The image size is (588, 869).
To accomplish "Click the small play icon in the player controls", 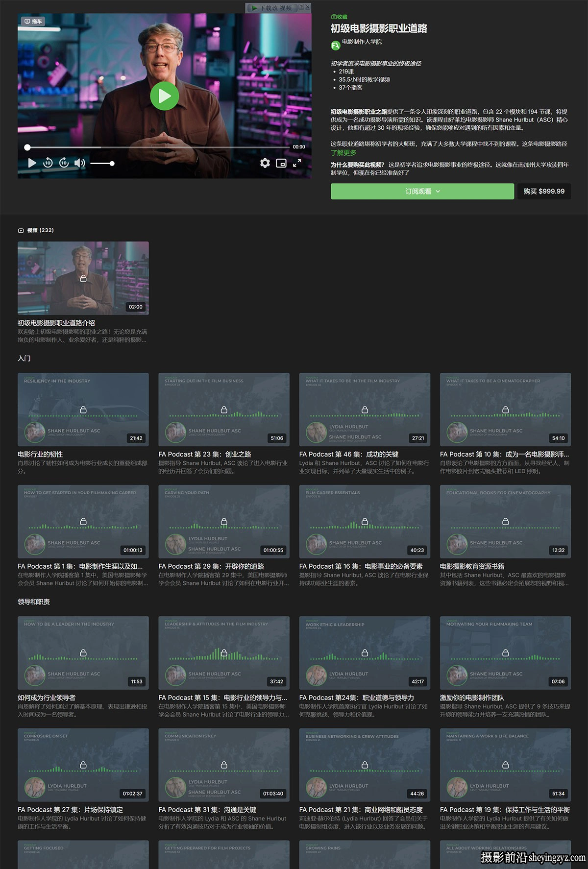I will (x=32, y=163).
